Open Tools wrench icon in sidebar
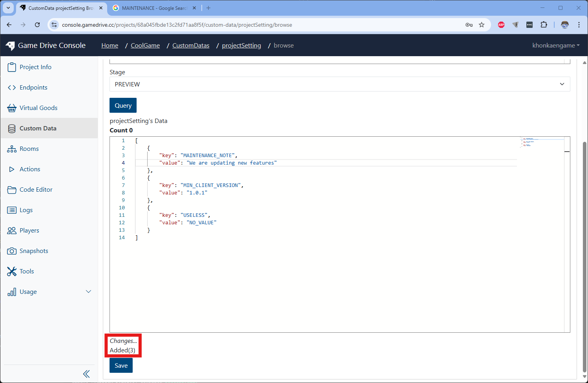588x383 pixels. 12,271
